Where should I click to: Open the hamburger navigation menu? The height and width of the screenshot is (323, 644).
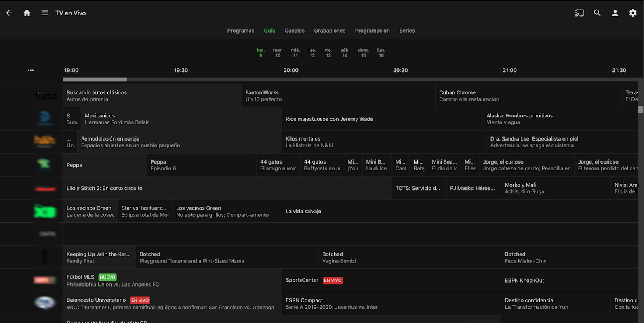[x=45, y=13]
